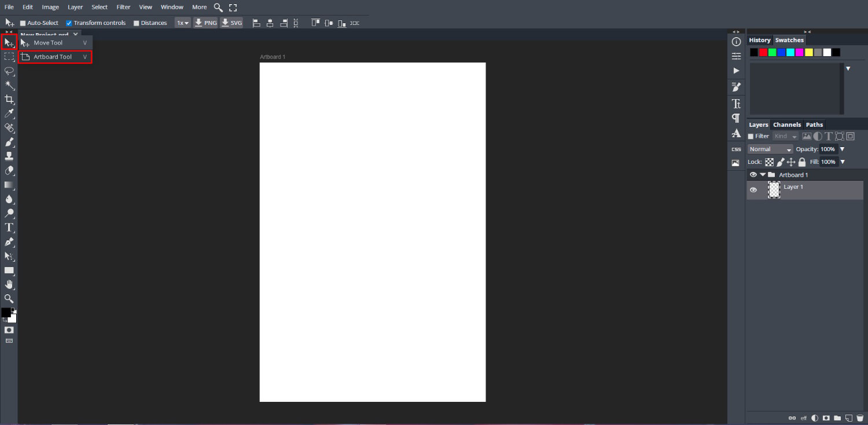
Task: Hide the Artboard 1 group visibility
Action: coord(753,175)
